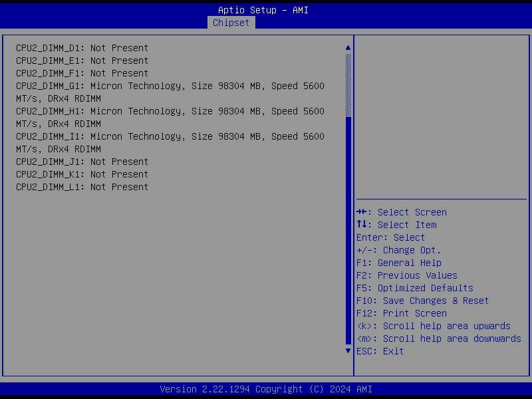This screenshot has width=532, height=399.
Task: Select CPU2_DIMM_D1 Not Present entry
Action: 82,48
